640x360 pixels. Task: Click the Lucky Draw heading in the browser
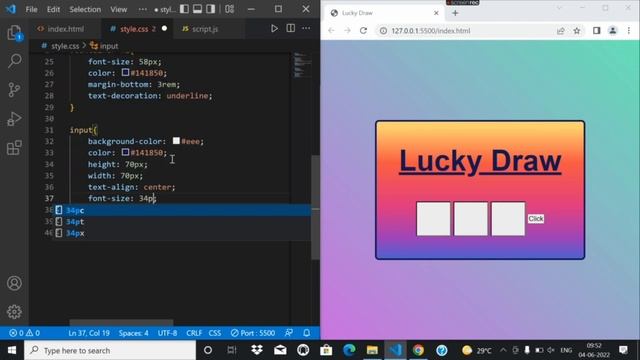(480, 161)
